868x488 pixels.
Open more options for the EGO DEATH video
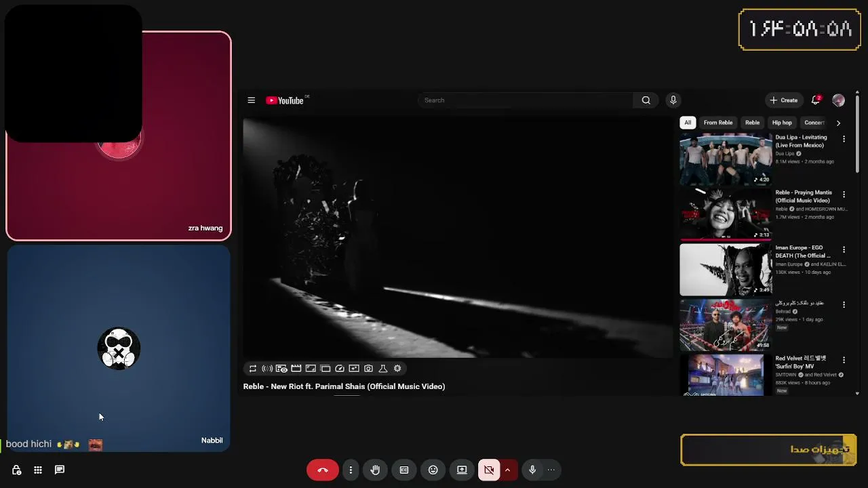844,249
